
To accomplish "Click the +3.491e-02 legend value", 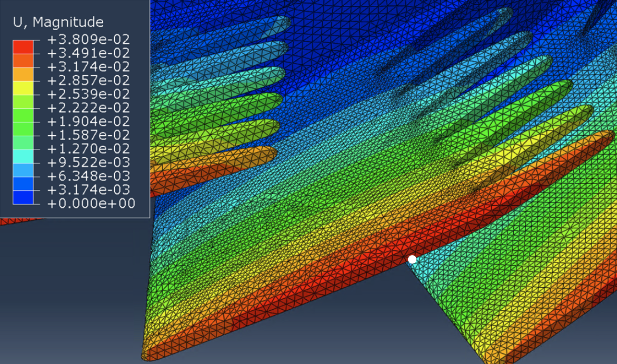I will [x=88, y=53].
